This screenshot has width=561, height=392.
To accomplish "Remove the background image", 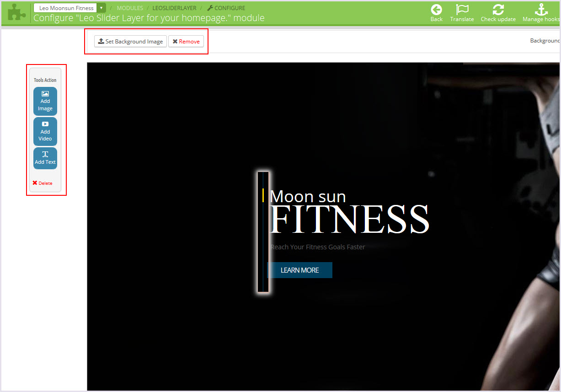I will 186,41.
